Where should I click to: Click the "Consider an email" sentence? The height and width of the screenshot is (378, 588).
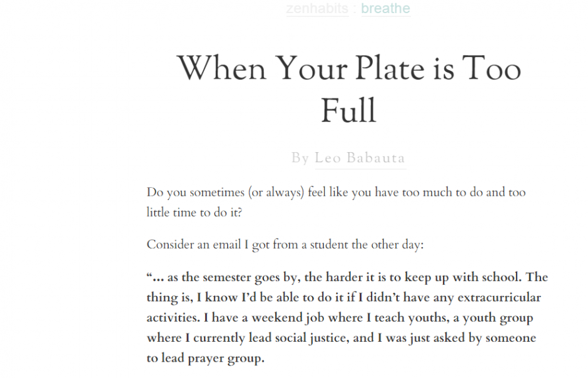(x=285, y=245)
